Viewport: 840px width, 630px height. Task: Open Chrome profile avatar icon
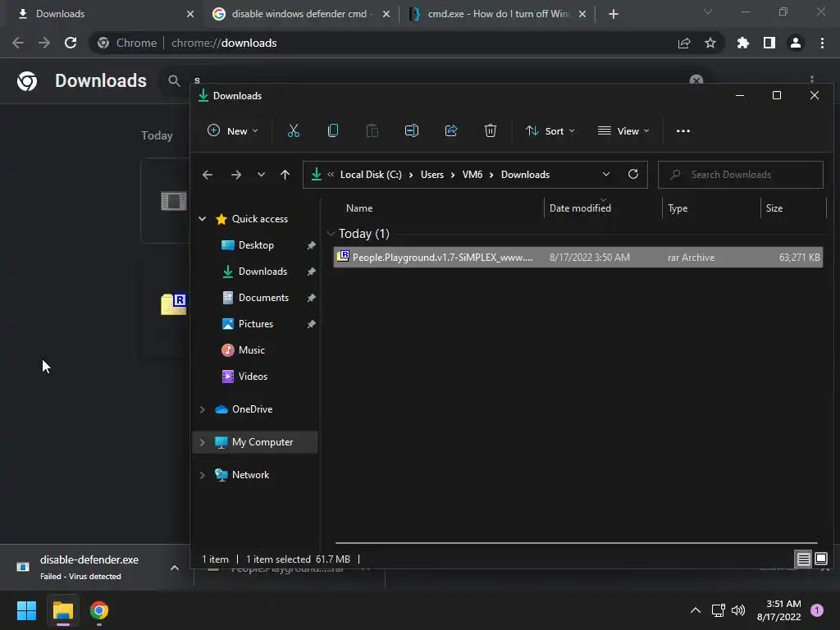[x=796, y=43]
